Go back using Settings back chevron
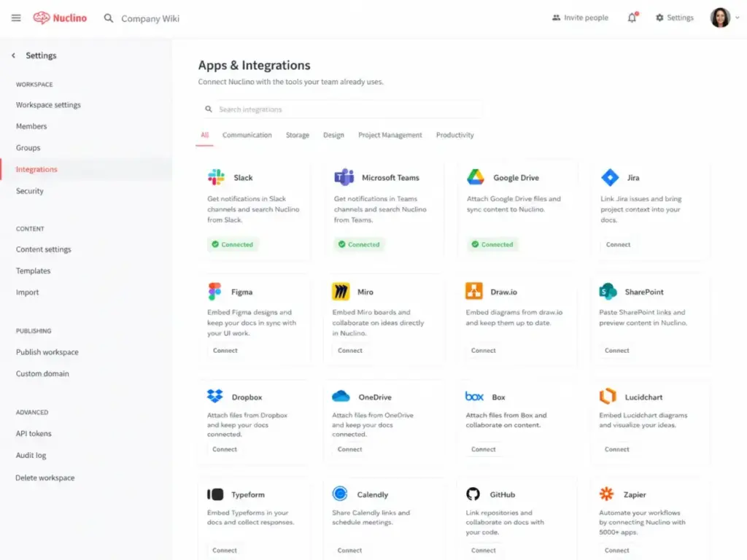Viewport: 747px width, 560px height. tap(13, 55)
